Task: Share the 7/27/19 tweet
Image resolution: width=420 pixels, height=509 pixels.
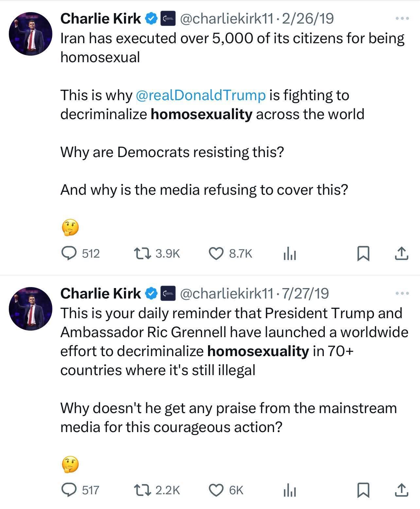Action: (x=402, y=490)
